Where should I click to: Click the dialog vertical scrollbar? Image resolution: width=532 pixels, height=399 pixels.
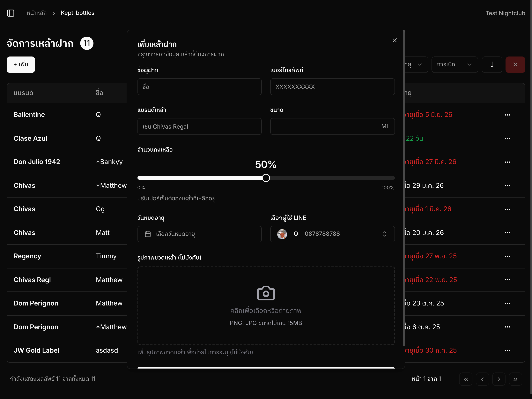(404, 188)
